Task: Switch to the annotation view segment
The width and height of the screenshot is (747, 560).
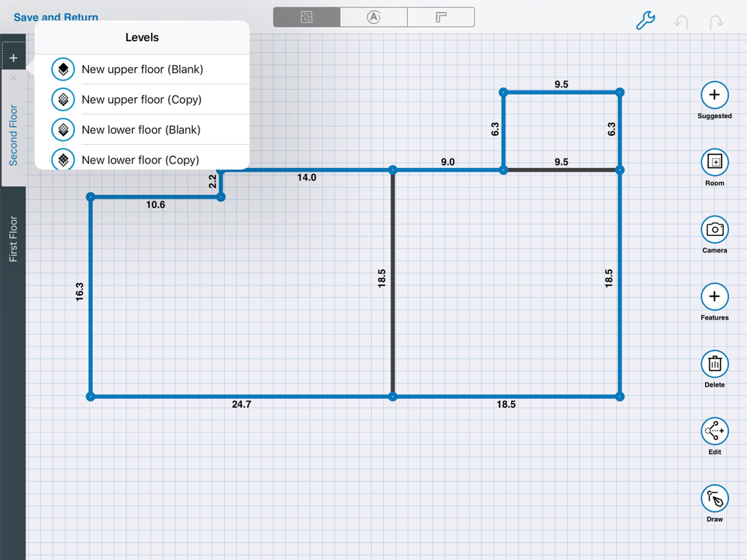Action: point(373,17)
